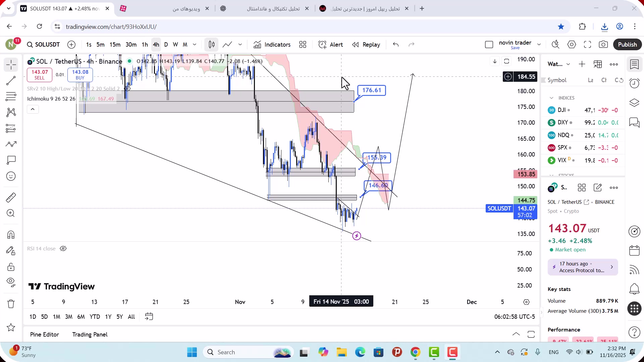
Task: Open chart settings hexagon icon
Action: click(x=572, y=45)
